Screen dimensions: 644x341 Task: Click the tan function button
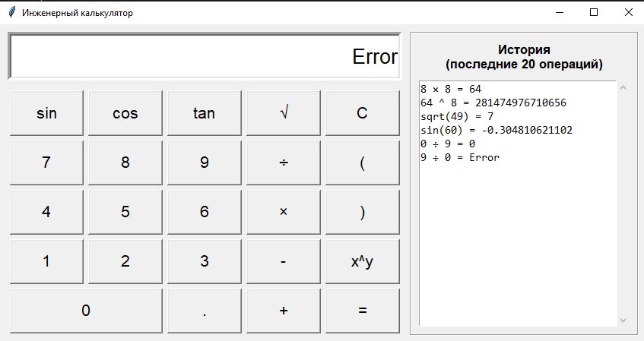(x=204, y=113)
